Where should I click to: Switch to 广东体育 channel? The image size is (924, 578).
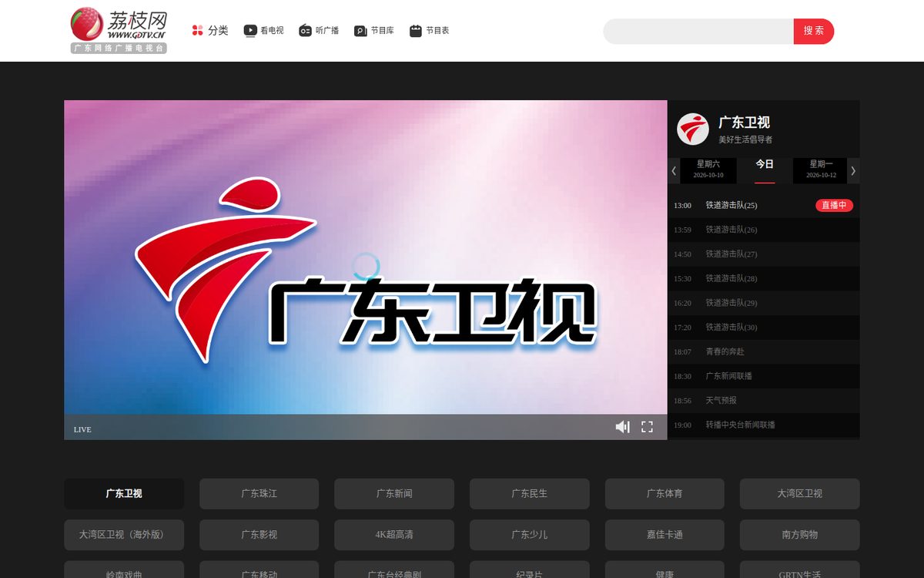(x=665, y=493)
